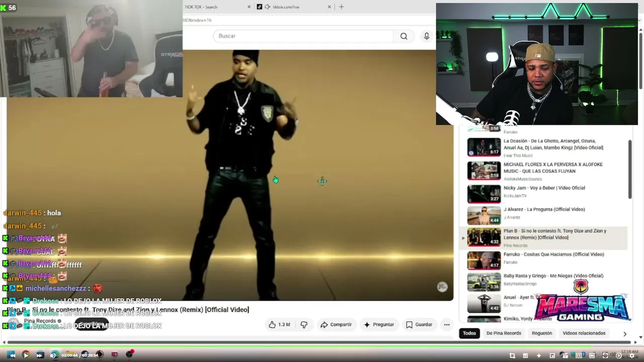This screenshot has height=362, width=644.
Task: Click michellesanchezzz username in chat
Action: (x=56, y=289)
